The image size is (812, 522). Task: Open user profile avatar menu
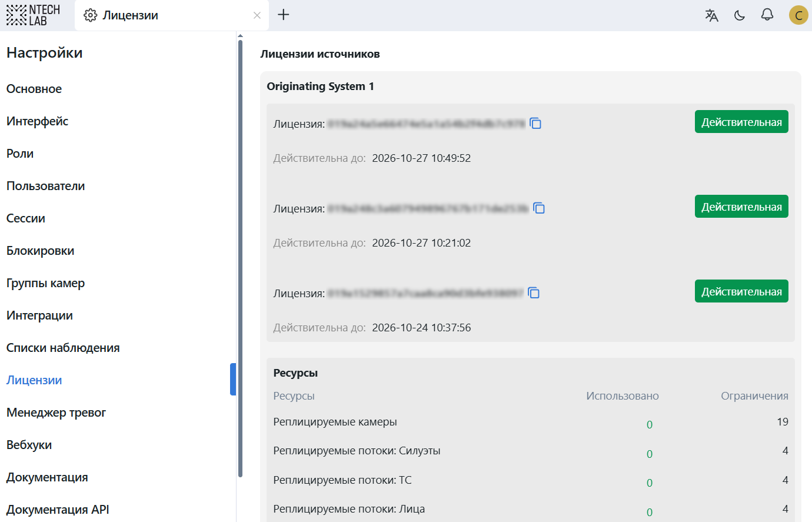pyautogui.click(x=798, y=15)
